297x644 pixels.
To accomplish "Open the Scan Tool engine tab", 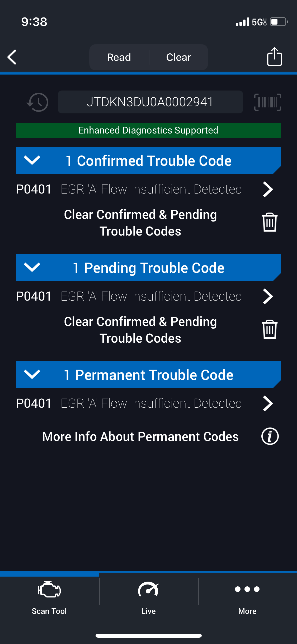I will click(x=49, y=596).
